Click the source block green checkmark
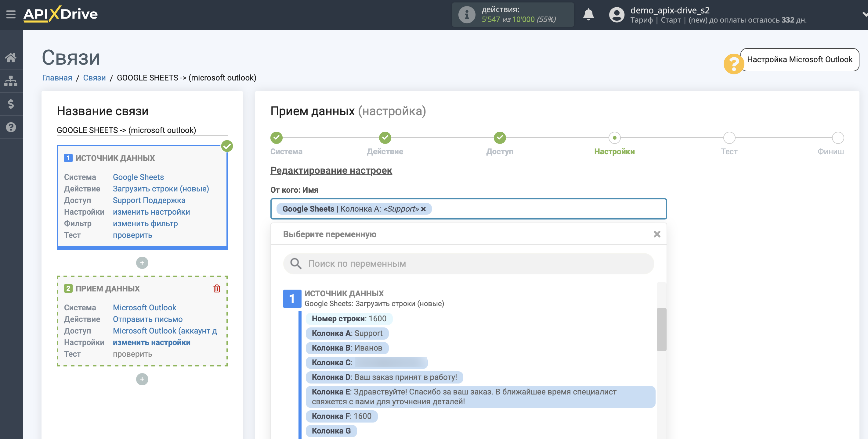868x439 pixels. pyautogui.click(x=227, y=146)
